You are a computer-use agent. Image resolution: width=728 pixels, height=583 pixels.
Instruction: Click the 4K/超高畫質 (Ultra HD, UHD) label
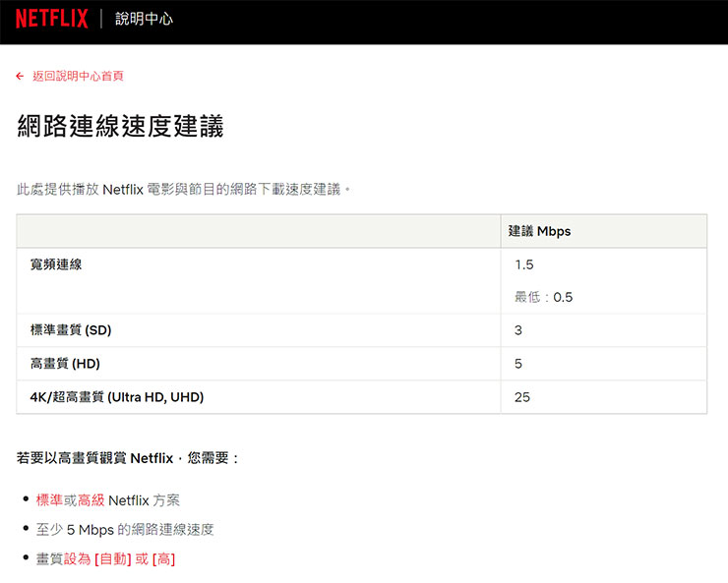point(117,397)
